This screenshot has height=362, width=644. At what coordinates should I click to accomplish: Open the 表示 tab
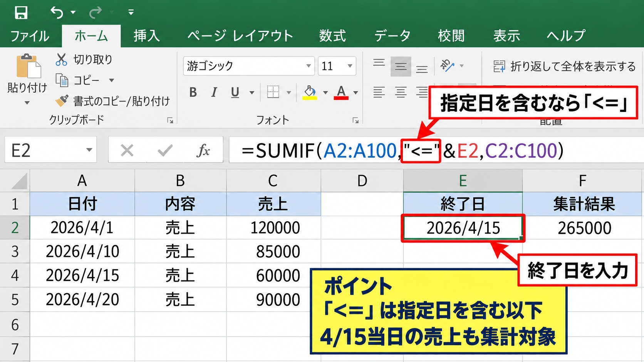click(506, 36)
